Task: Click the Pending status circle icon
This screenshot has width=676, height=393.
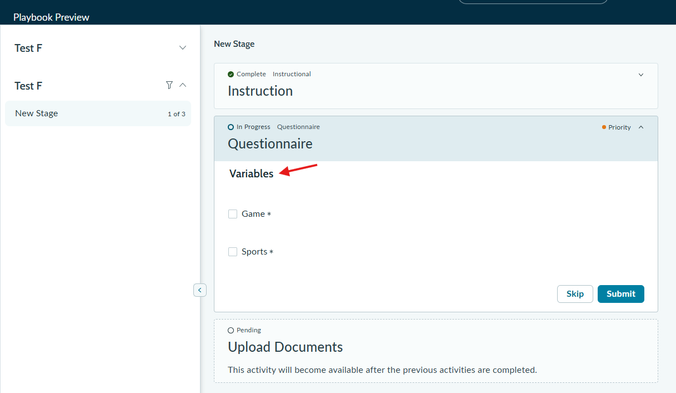Action: coord(231,330)
